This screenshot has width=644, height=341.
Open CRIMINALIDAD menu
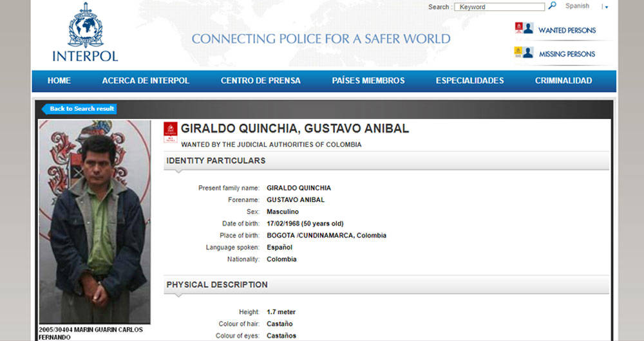click(563, 81)
